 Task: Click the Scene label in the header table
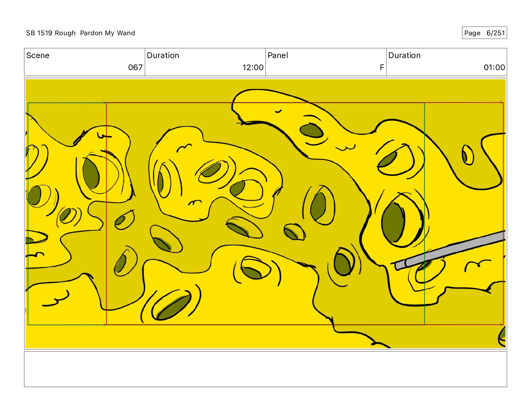tap(38, 55)
